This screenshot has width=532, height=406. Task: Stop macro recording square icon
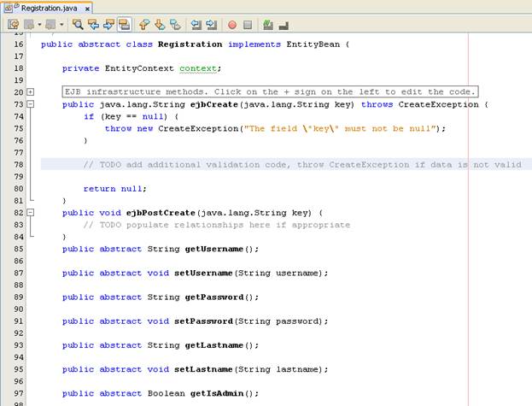pyautogui.click(x=248, y=25)
